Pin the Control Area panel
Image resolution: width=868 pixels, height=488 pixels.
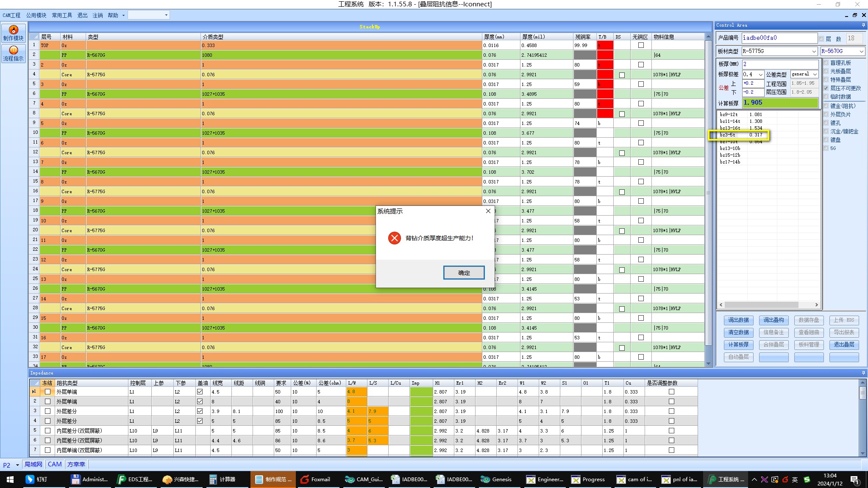point(863,25)
